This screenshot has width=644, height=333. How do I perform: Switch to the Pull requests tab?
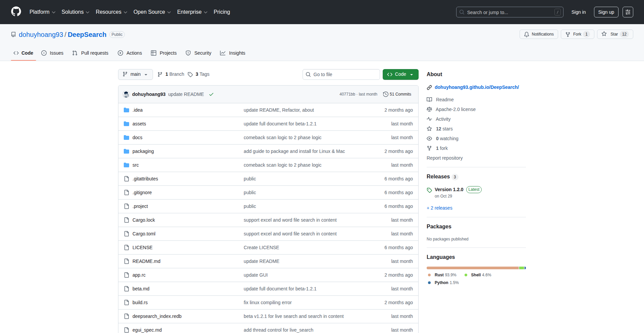tap(90, 53)
